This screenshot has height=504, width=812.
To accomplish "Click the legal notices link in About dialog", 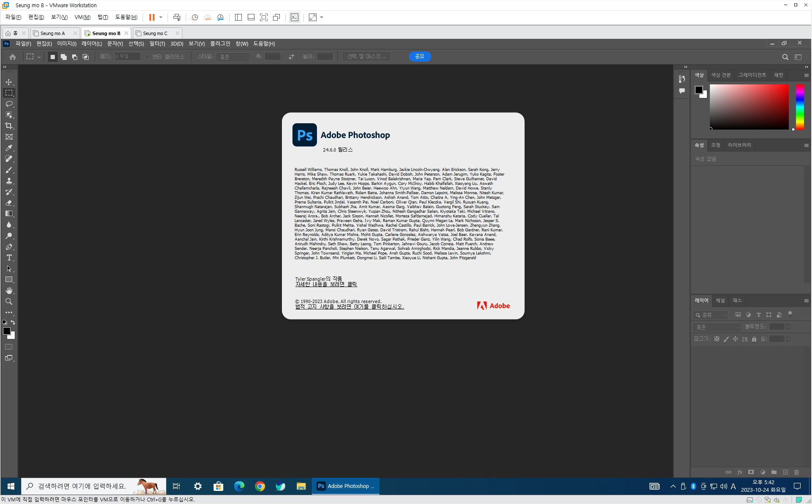I will tap(349, 307).
